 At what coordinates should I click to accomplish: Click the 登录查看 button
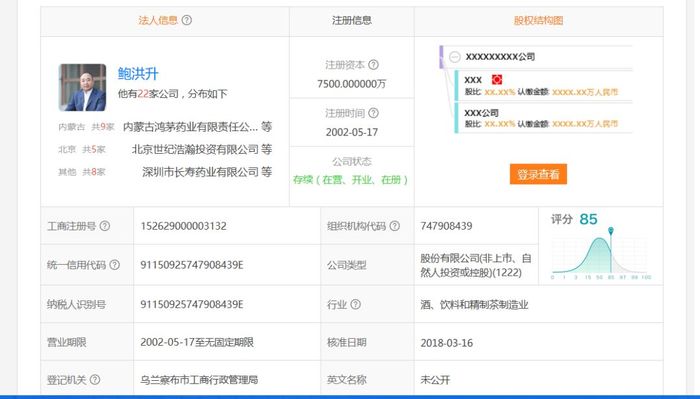538,174
